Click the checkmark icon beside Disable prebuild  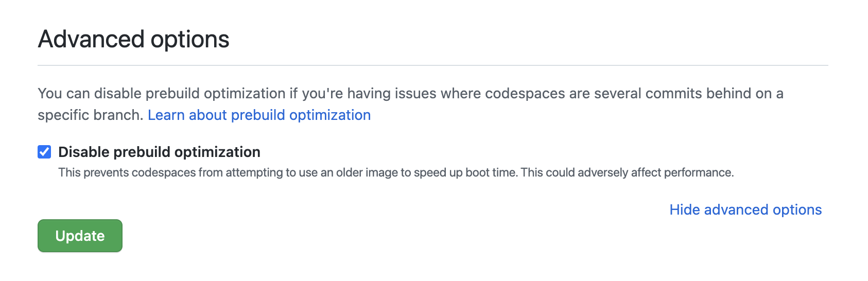(44, 152)
